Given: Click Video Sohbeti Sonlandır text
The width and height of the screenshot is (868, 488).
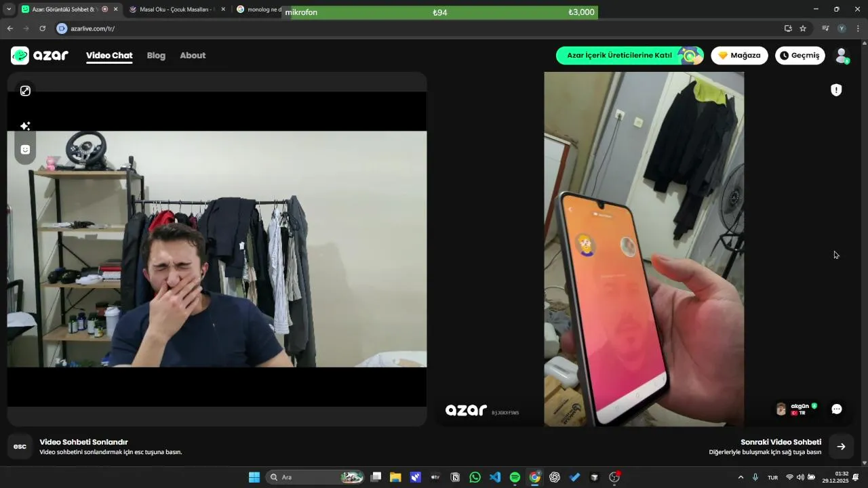Looking at the screenshot, I should [x=83, y=442].
